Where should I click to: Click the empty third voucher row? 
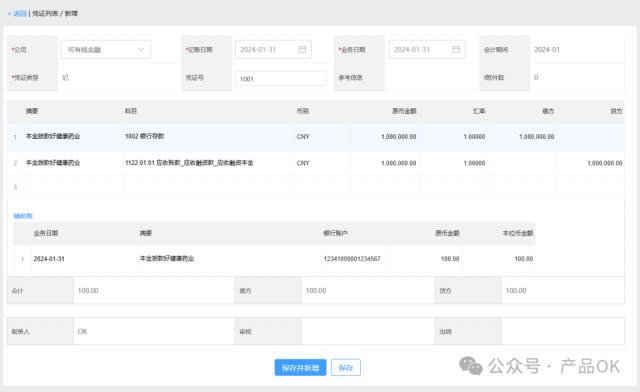(316, 187)
